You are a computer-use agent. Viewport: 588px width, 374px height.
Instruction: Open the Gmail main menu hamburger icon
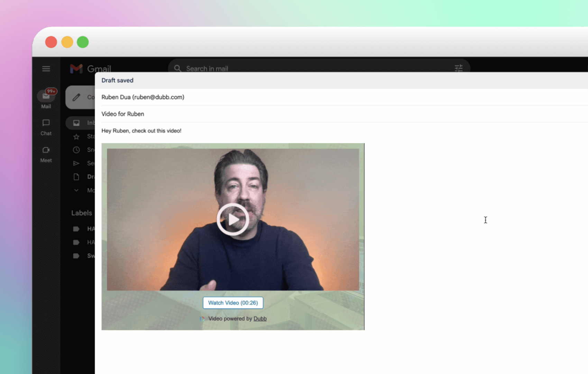point(46,69)
